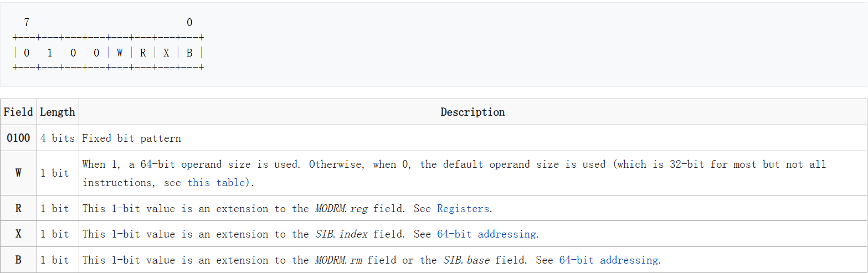Screen dimensions: 868x273
Task: Select the R field cell in table
Action: tap(18, 208)
